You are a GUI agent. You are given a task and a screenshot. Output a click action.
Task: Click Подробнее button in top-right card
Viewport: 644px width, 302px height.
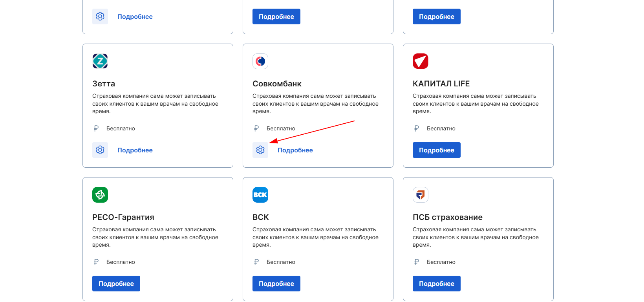[x=437, y=16]
